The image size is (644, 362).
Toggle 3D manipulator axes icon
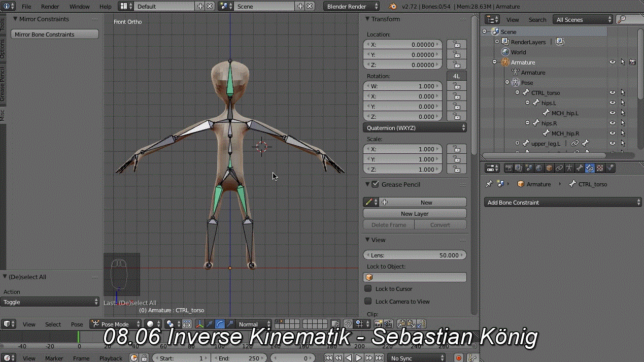[x=199, y=324]
